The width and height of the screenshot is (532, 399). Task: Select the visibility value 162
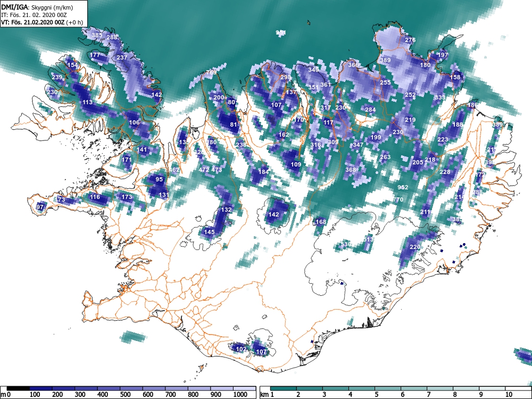(x=284, y=135)
